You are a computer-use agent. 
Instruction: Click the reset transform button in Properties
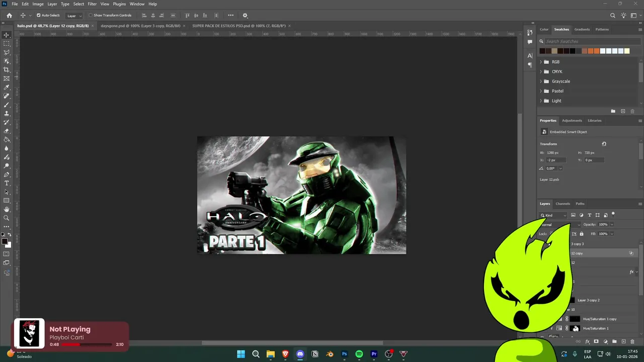point(604,144)
